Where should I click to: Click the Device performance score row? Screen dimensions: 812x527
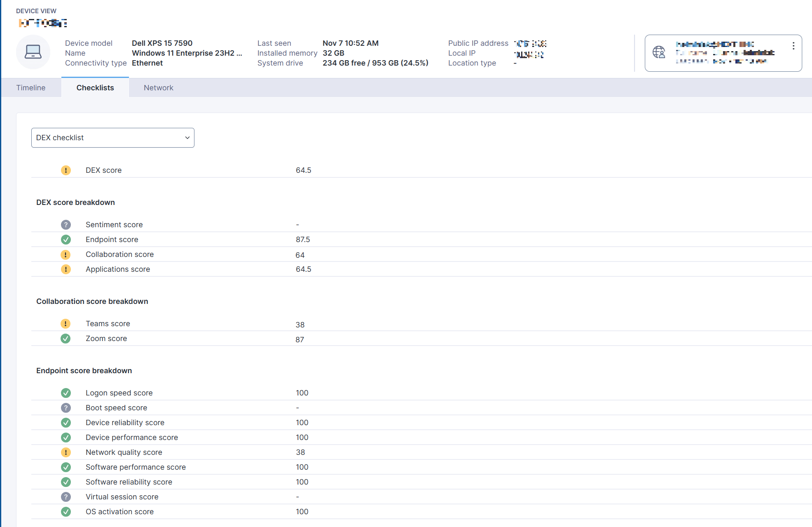click(x=132, y=438)
